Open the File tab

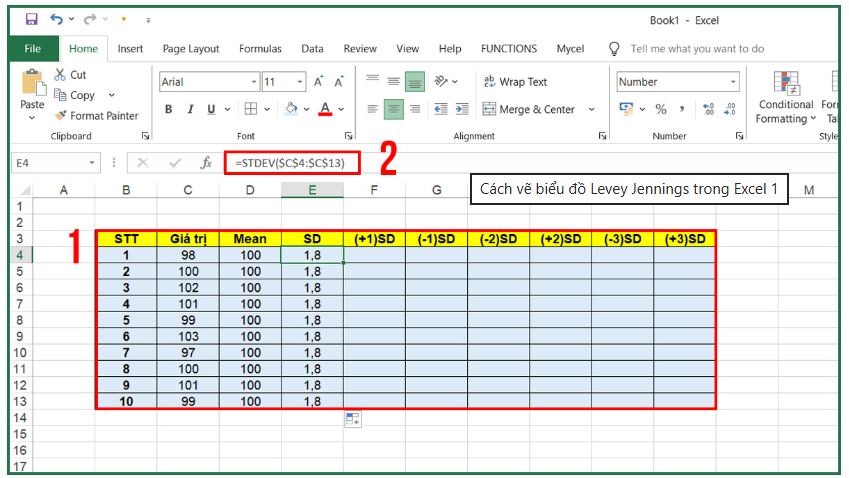pyautogui.click(x=32, y=49)
